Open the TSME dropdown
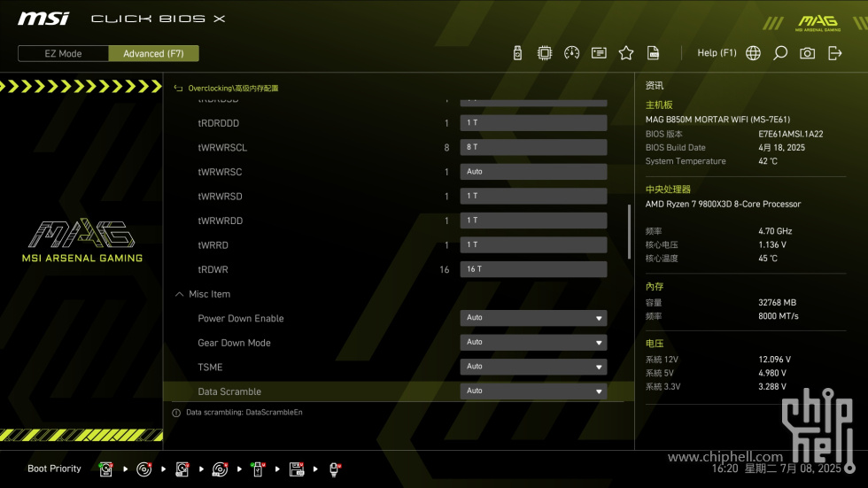 pyautogui.click(x=533, y=367)
